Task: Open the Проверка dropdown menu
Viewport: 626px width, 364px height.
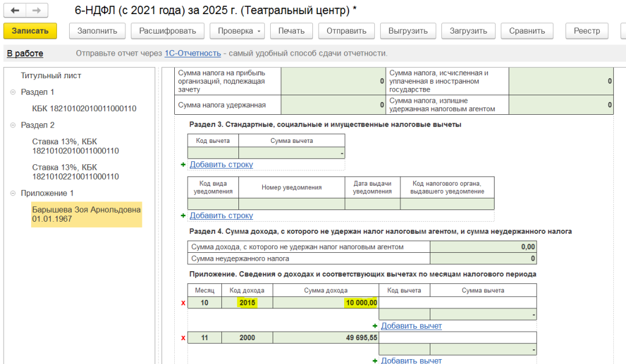Action: pyautogui.click(x=237, y=31)
